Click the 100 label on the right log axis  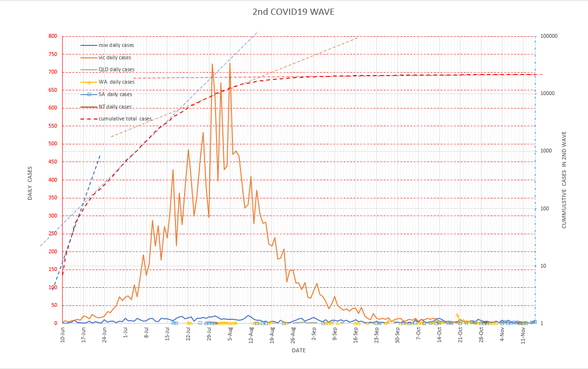point(545,209)
